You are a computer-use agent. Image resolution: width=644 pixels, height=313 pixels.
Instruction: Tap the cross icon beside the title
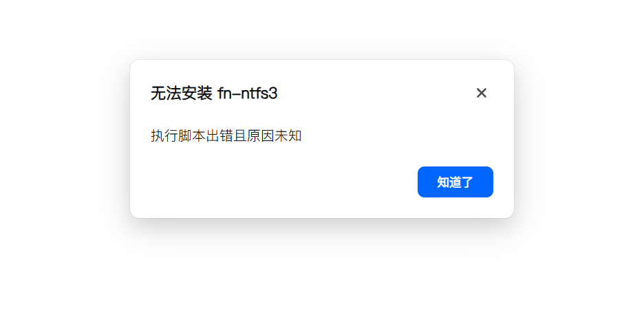click(x=482, y=93)
